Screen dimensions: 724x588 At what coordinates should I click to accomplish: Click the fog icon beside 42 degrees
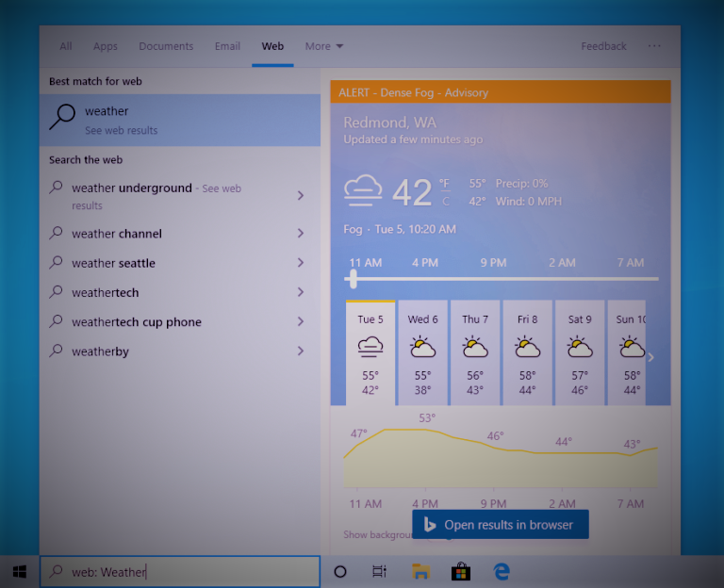point(363,190)
